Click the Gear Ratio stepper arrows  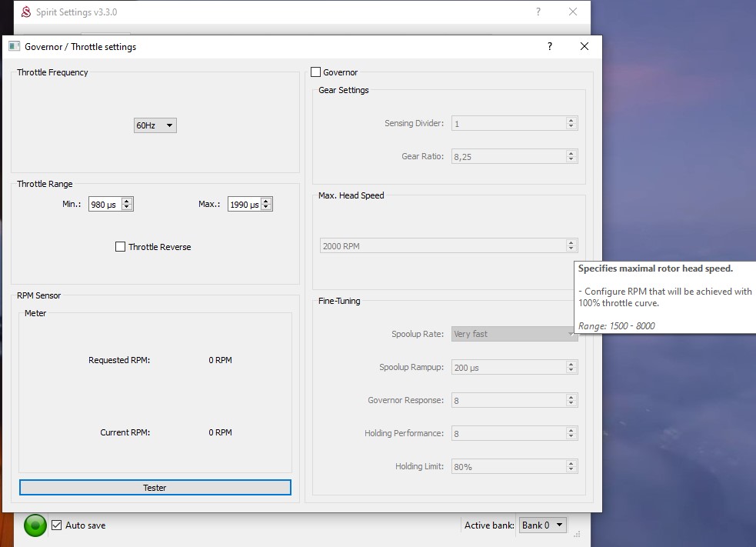click(x=571, y=156)
